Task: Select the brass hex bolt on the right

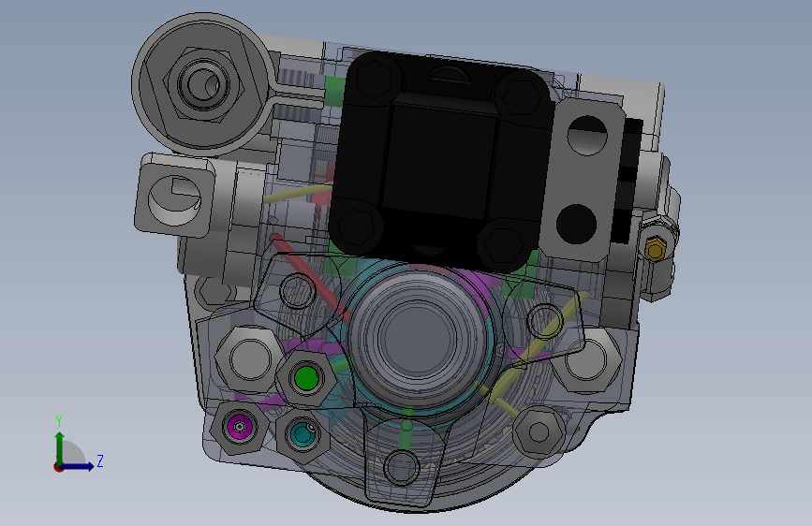Action: click(655, 250)
